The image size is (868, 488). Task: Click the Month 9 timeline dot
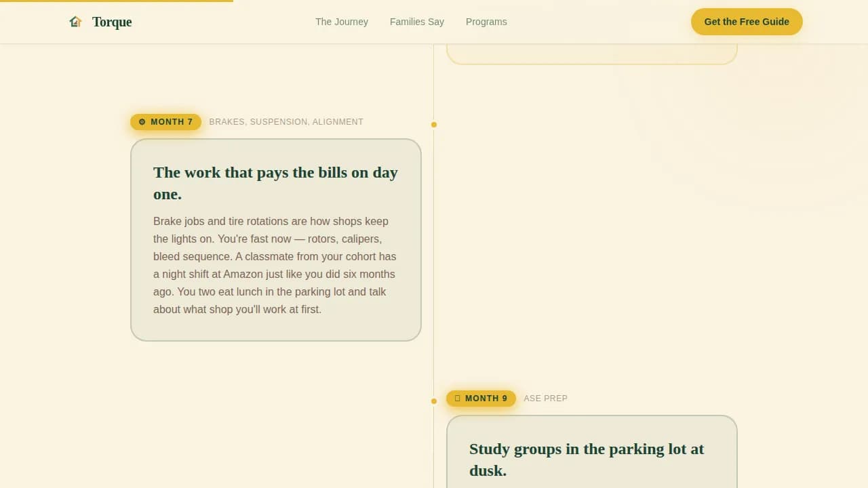click(434, 401)
